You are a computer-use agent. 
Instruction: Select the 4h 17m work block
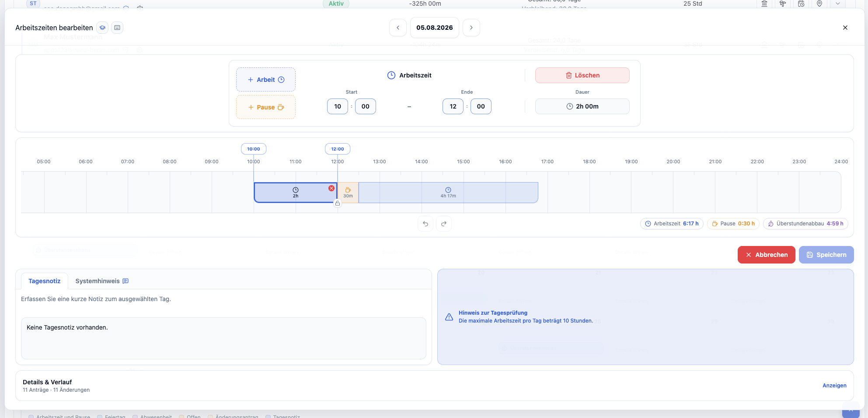pyautogui.click(x=448, y=193)
